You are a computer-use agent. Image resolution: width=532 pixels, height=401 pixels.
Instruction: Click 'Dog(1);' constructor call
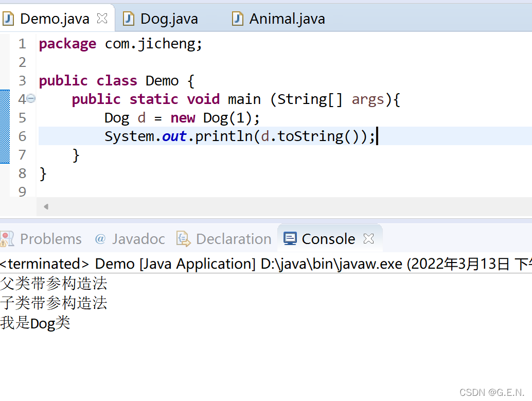click(x=232, y=118)
